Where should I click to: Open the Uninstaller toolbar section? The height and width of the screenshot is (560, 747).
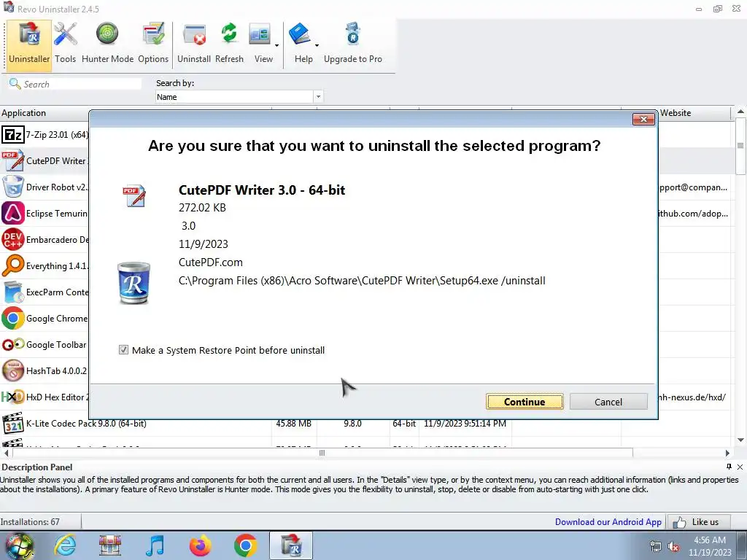(29, 45)
